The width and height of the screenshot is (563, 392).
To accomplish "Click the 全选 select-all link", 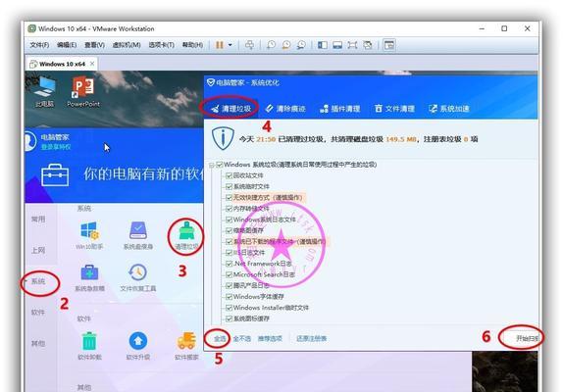I will pyautogui.click(x=220, y=338).
